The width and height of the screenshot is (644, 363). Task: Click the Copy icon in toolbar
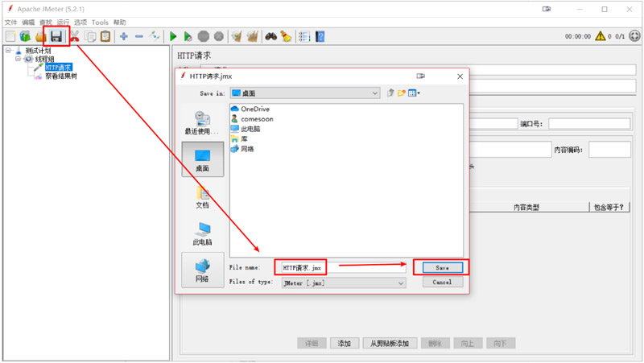(90, 36)
